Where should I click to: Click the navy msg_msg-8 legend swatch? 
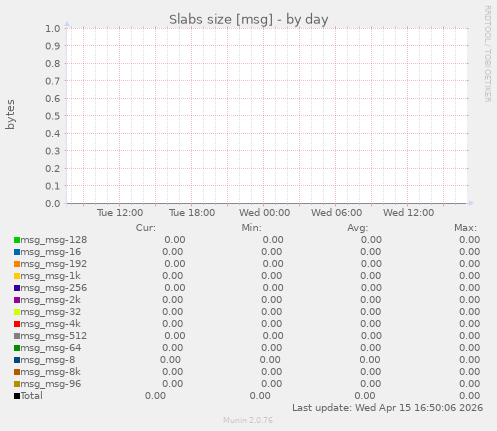[17, 360]
